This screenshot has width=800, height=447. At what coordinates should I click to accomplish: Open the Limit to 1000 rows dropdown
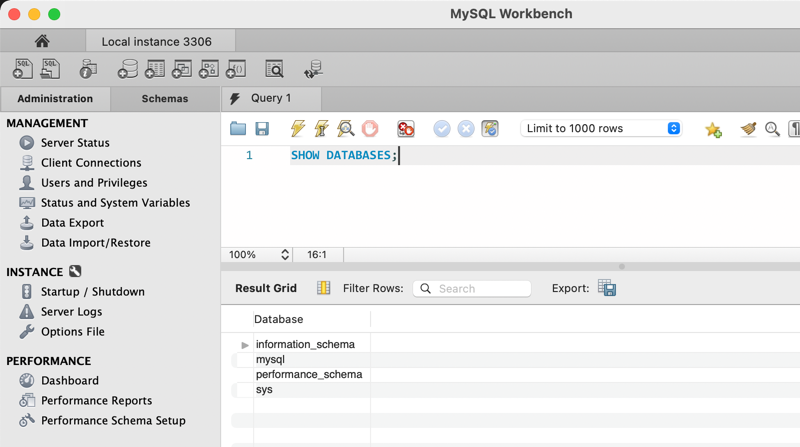tap(601, 129)
